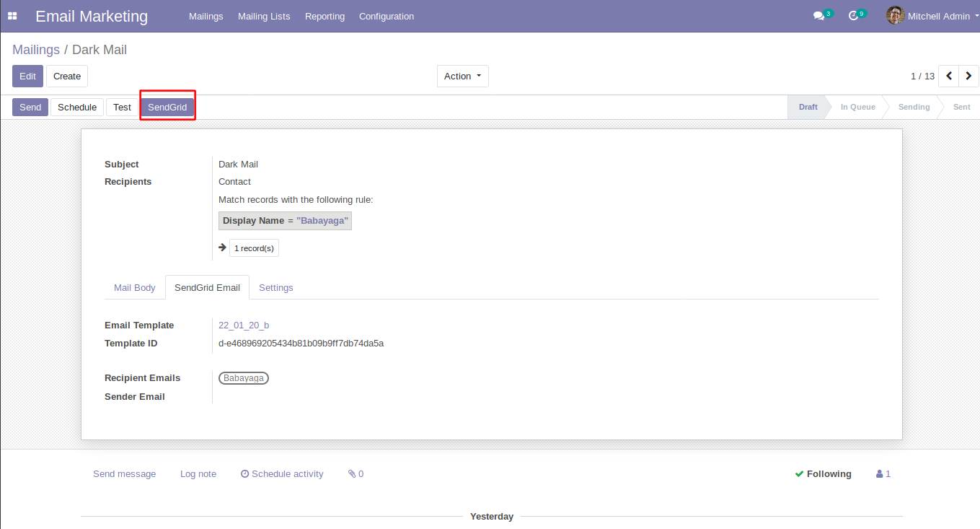Open email template link 22_01_20_b
980x529 pixels.
tap(244, 325)
